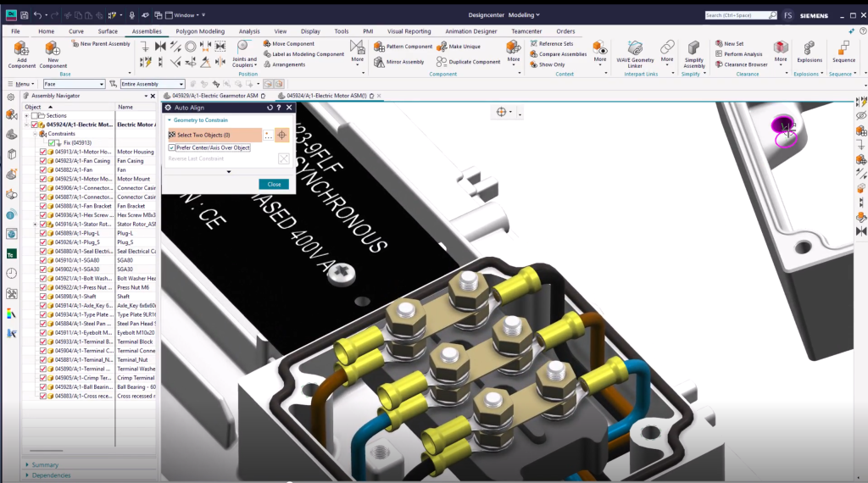Open Reference Sets
The image size is (868, 483).
551,44
